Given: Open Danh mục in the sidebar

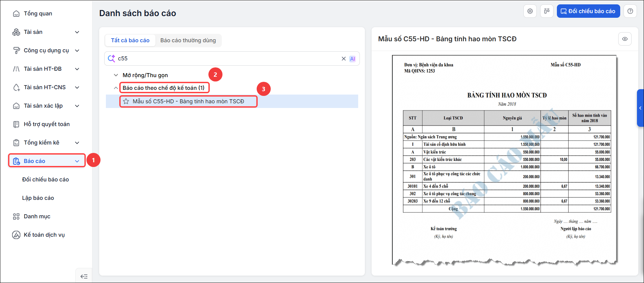Looking at the screenshot, I should coord(37,216).
